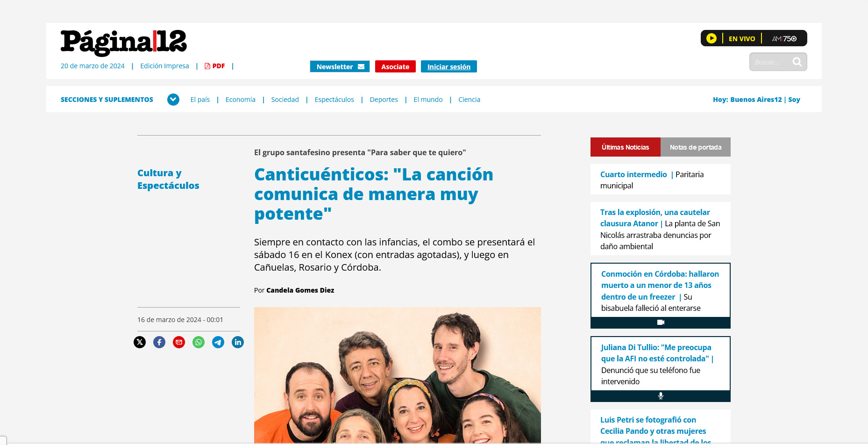Share article on LinkedIn

(238, 342)
